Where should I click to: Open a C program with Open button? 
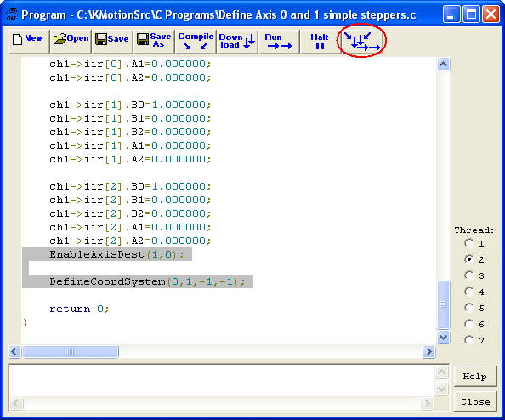pyautogui.click(x=71, y=41)
